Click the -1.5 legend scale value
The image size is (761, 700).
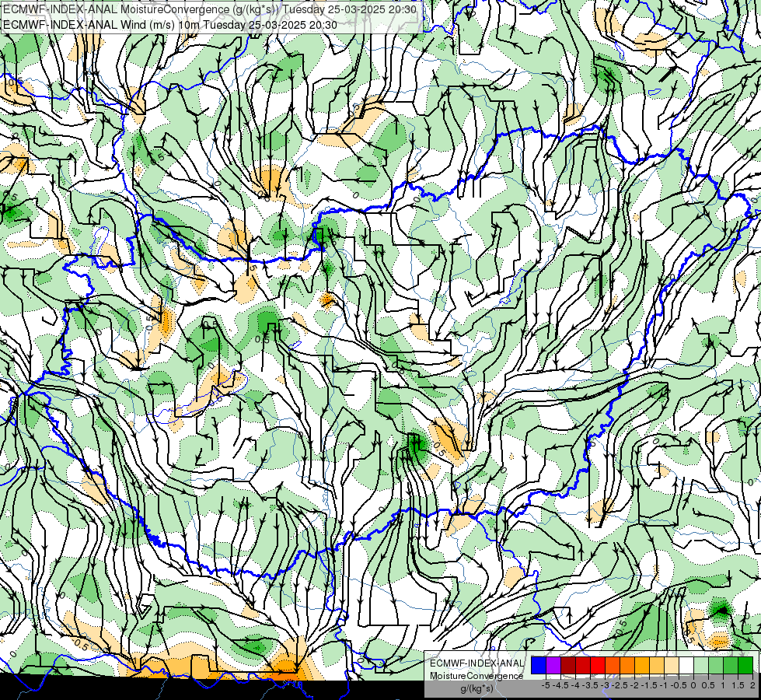click(x=649, y=685)
